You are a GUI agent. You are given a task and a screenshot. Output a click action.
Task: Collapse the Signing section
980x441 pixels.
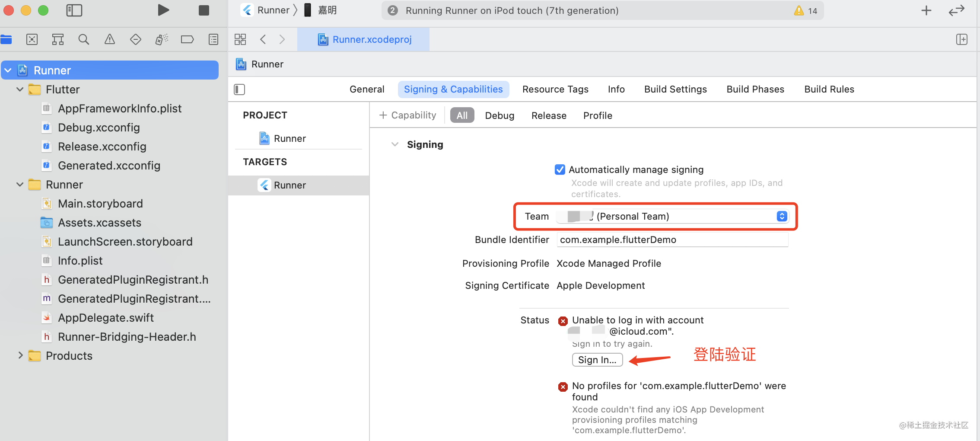pos(395,144)
